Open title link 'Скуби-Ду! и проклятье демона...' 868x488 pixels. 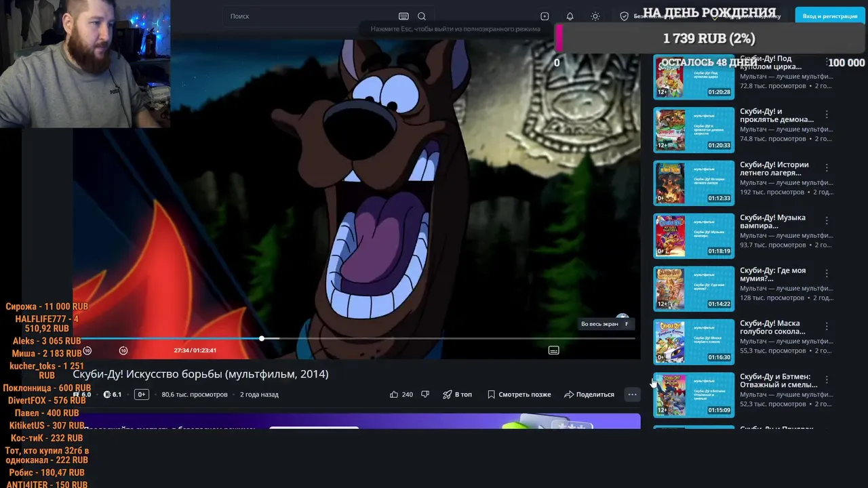pos(777,115)
